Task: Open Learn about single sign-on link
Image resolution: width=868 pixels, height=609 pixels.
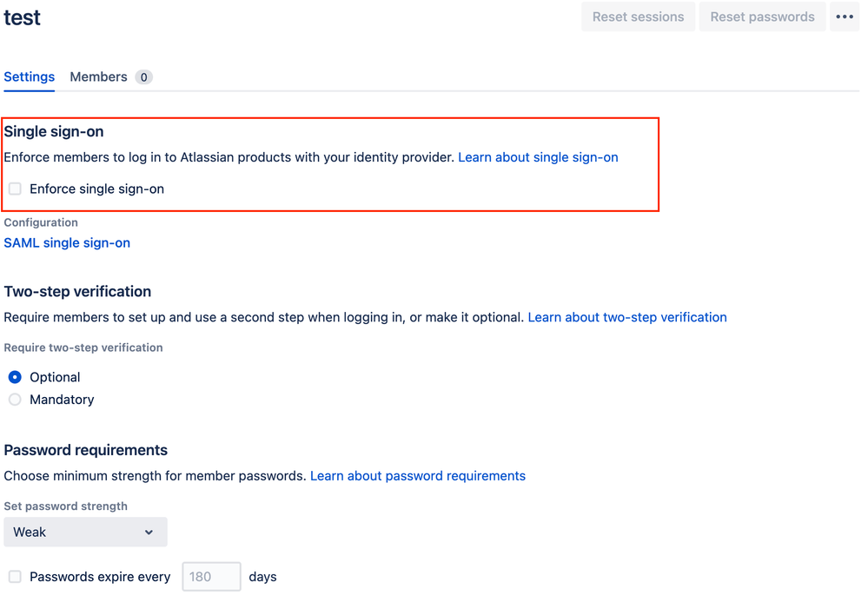Action: tap(538, 157)
